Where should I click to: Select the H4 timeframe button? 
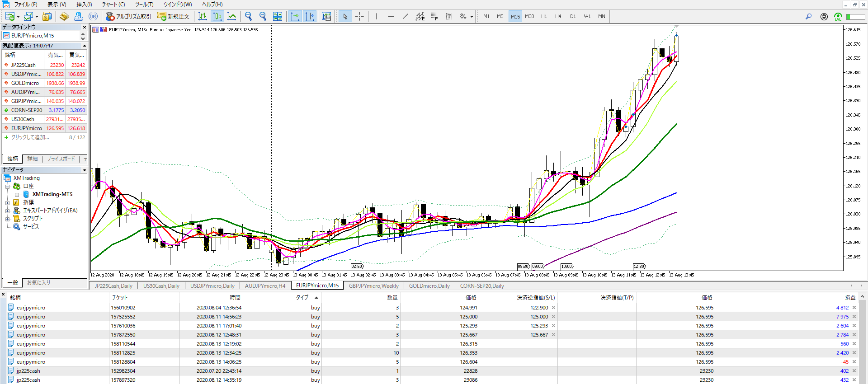tap(558, 16)
